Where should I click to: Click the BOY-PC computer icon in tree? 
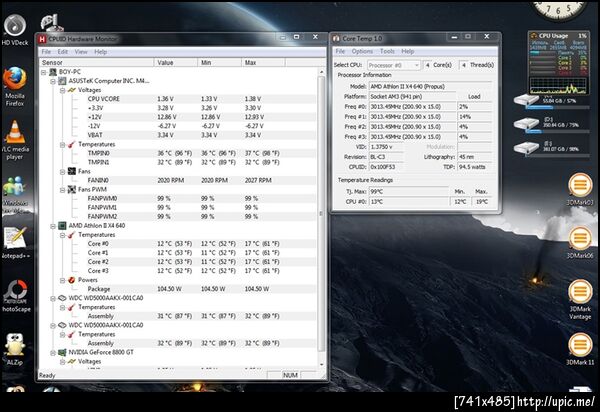[53, 72]
